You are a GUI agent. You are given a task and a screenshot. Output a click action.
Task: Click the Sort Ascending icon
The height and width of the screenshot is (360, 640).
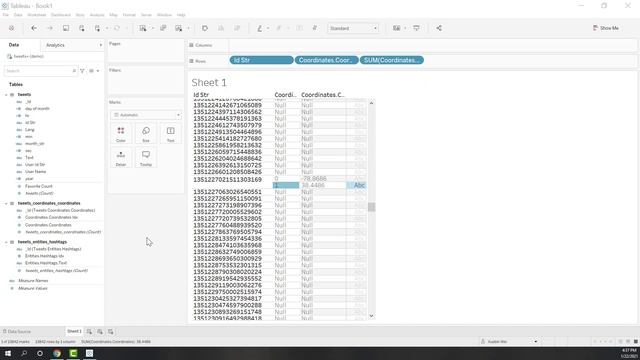221,28
